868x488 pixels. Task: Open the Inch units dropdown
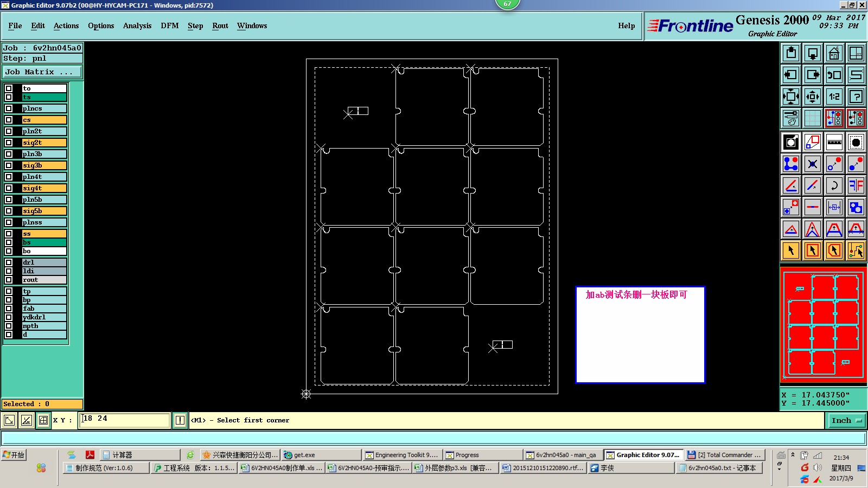(846, 420)
